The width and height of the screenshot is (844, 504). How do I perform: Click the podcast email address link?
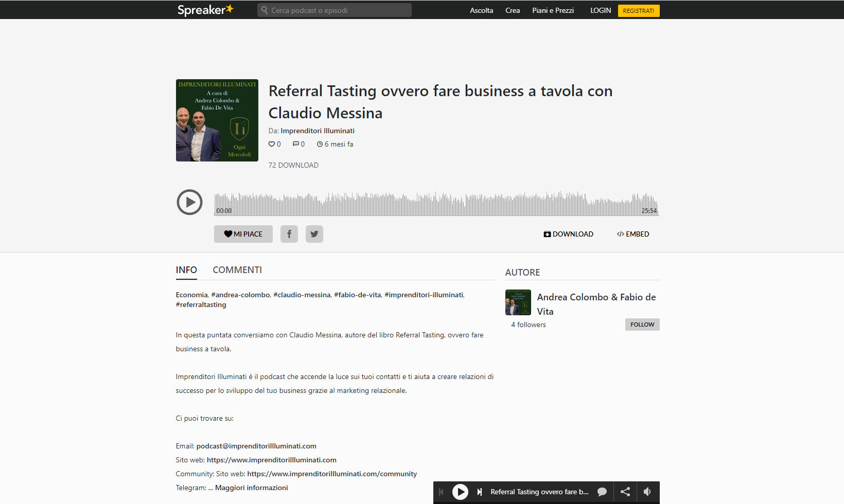256,446
